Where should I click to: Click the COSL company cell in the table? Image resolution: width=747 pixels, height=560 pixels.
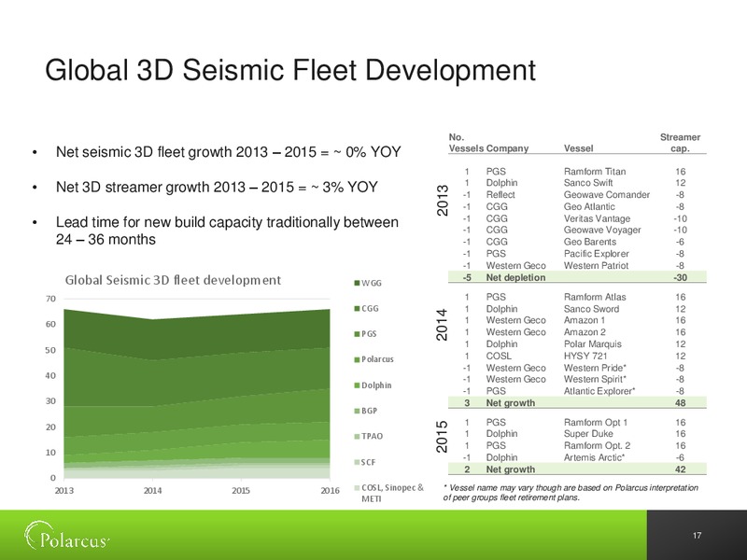click(499, 357)
